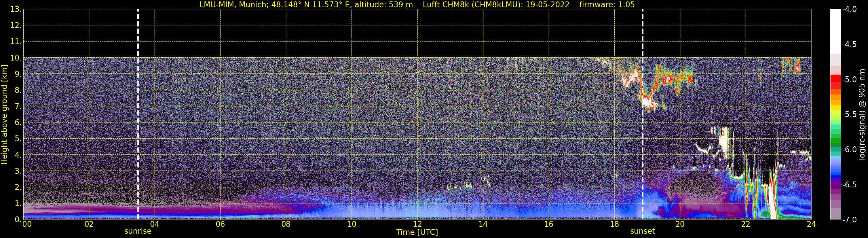Click the 'log(rc-signal) @ 905 nm' colorbar label
868x238 pixels.
pos(862,114)
